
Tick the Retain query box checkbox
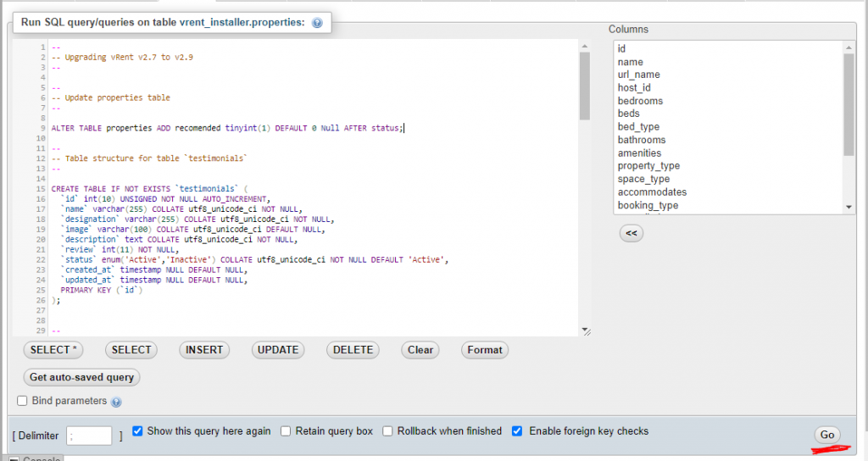[286, 431]
